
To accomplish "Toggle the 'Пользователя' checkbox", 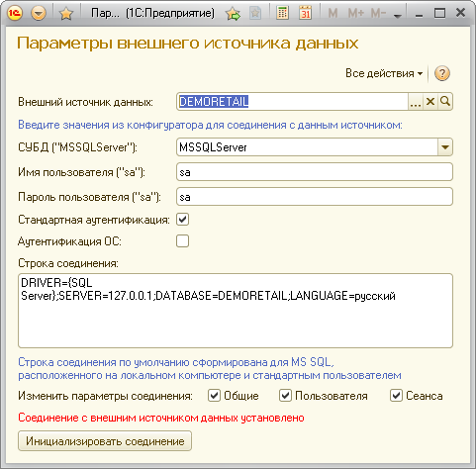I will (285, 396).
